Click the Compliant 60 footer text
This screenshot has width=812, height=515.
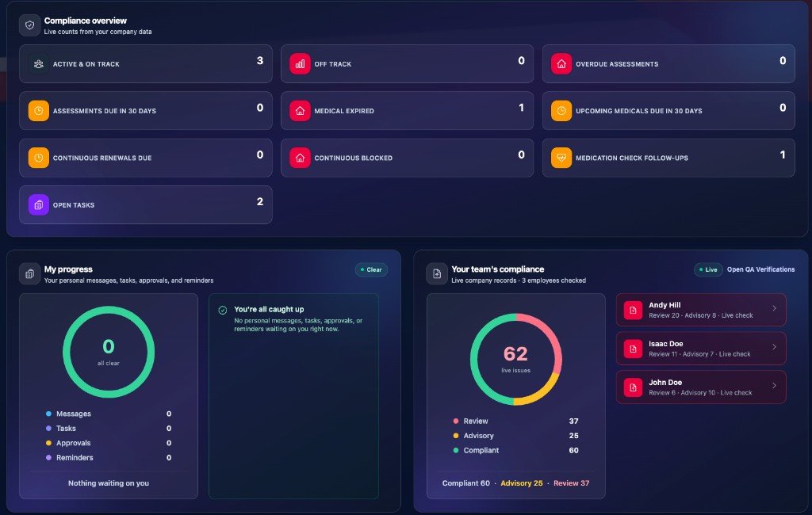point(465,483)
